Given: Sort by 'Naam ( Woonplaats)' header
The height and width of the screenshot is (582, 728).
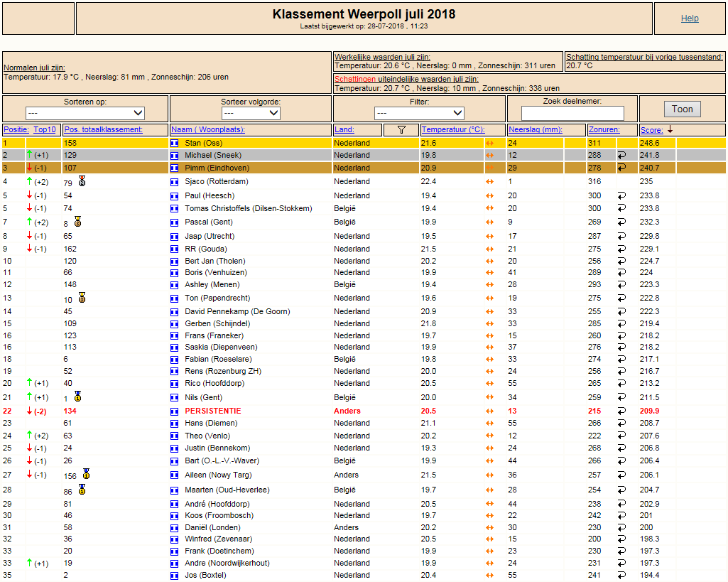Looking at the screenshot, I should coord(208,129).
